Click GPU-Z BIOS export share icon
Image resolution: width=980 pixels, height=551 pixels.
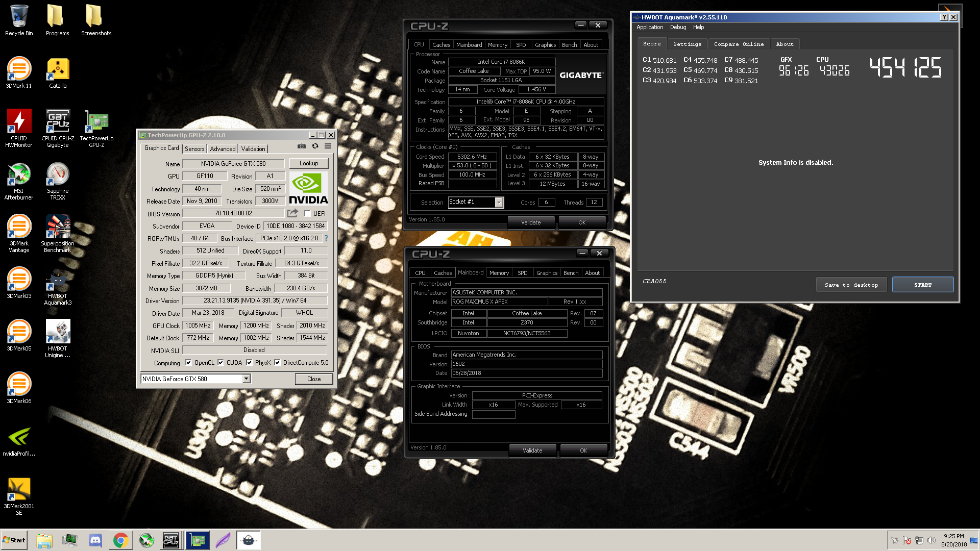coord(292,213)
